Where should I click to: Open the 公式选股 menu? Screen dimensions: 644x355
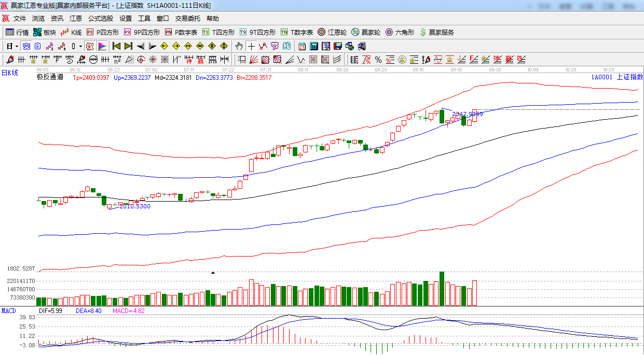tap(100, 19)
